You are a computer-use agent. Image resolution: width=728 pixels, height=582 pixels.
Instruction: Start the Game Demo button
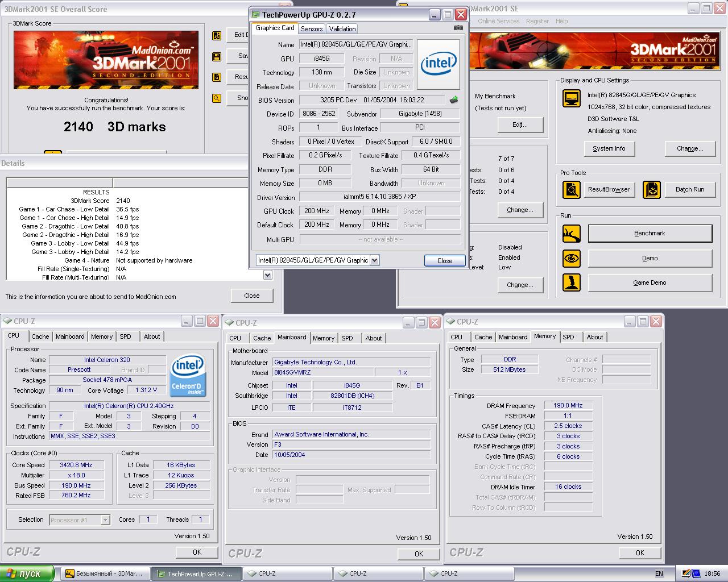click(x=650, y=282)
